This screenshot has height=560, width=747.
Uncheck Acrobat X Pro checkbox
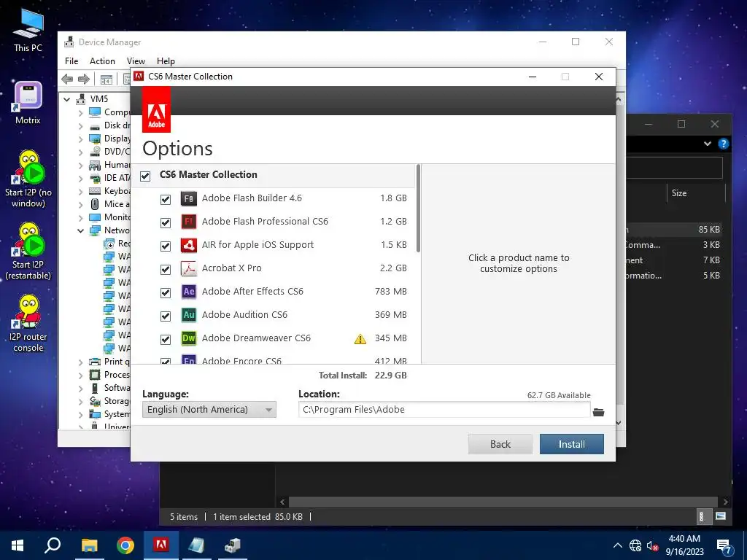(x=166, y=270)
